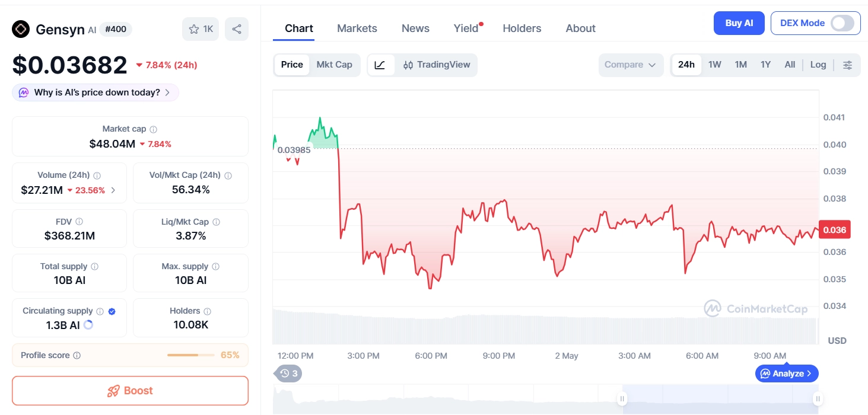Click the Volume (24h) info icon
This screenshot has width=868, height=415.
97,175
